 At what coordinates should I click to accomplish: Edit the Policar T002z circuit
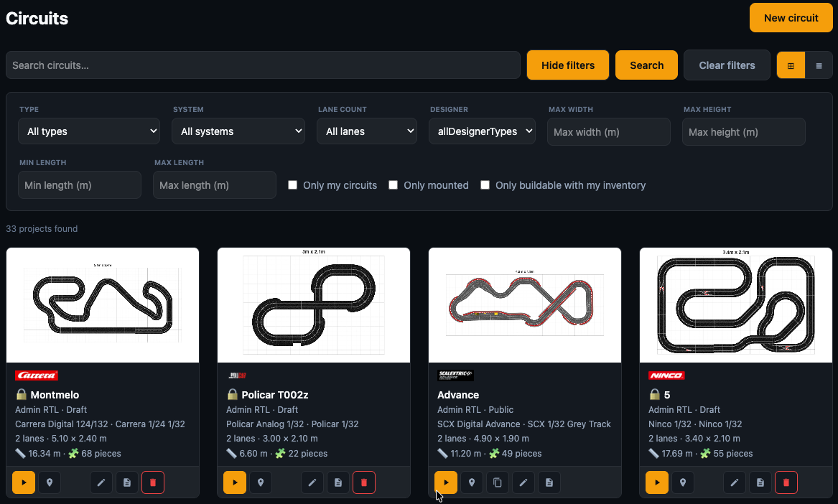[312, 482]
